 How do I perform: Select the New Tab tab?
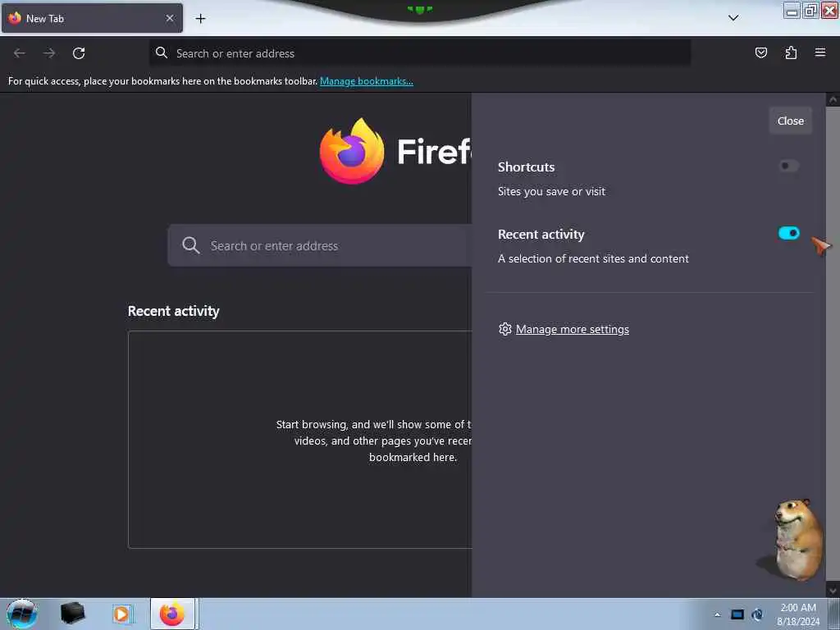pyautogui.click(x=92, y=18)
